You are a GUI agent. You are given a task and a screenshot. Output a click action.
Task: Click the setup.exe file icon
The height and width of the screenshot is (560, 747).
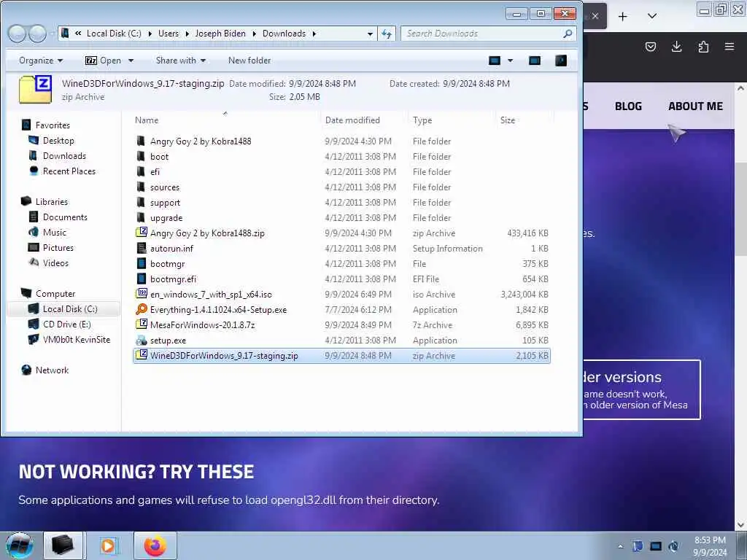142,340
